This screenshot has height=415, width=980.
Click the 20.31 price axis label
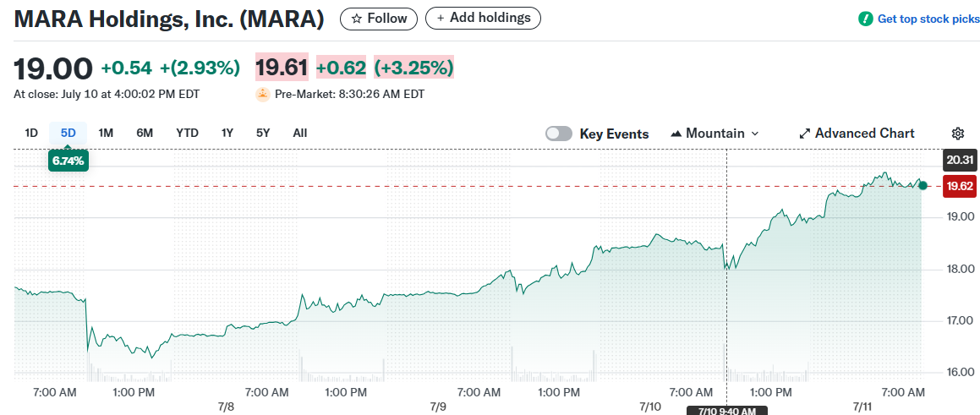960,160
